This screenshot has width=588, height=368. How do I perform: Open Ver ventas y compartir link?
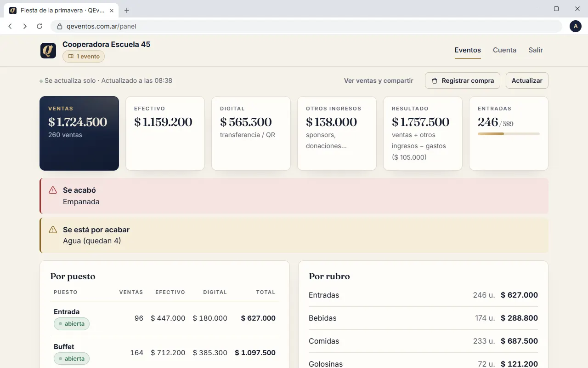pos(379,80)
